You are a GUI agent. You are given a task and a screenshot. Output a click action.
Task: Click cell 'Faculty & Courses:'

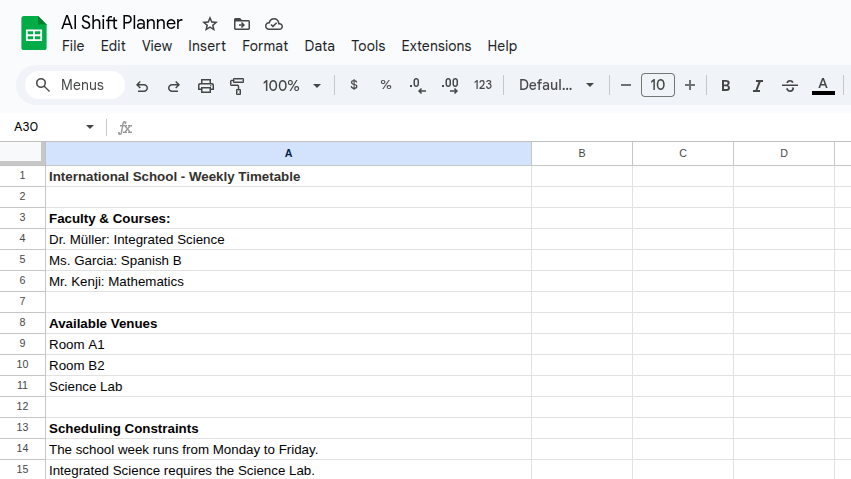click(288, 218)
